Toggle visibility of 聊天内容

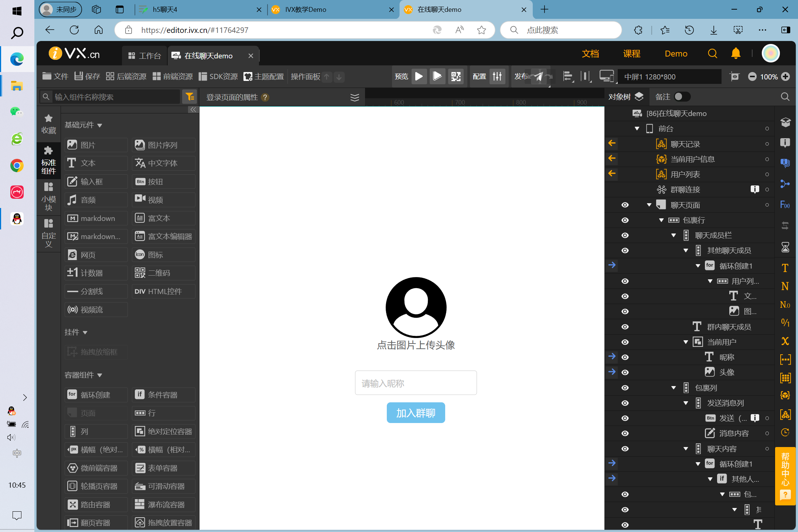625,449
